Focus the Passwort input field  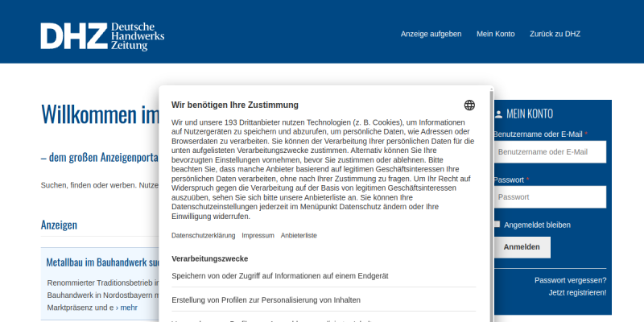point(550,197)
